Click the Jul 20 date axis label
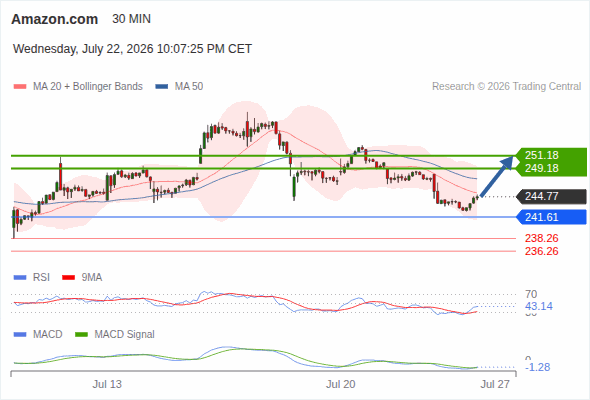This screenshot has height=400, width=590. [341, 384]
